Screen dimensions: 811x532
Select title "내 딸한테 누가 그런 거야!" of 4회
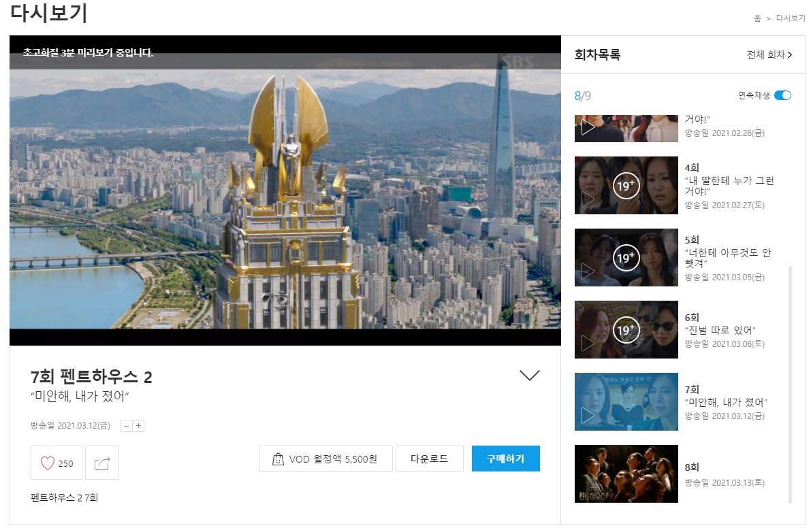point(729,186)
